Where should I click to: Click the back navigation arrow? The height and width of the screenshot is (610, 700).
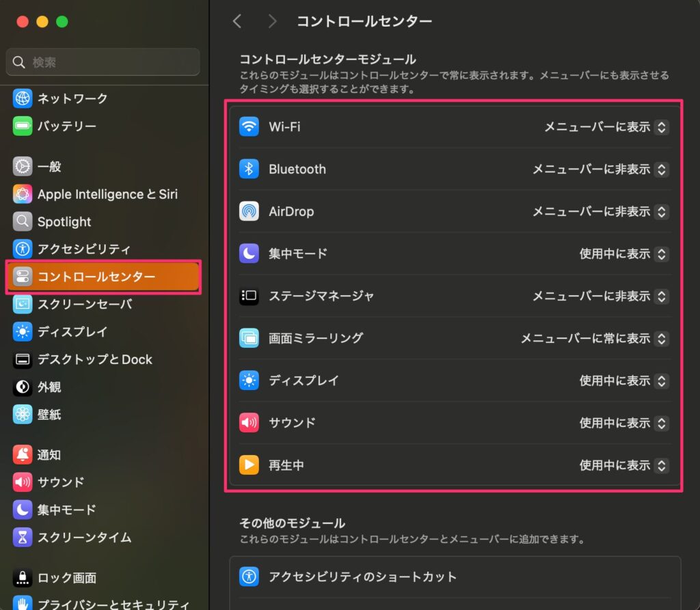point(237,21)
